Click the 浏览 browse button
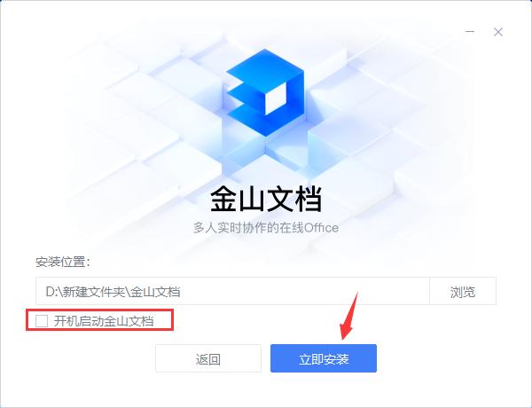The height and width of the screenshot is (408, 532). (463, 291)
